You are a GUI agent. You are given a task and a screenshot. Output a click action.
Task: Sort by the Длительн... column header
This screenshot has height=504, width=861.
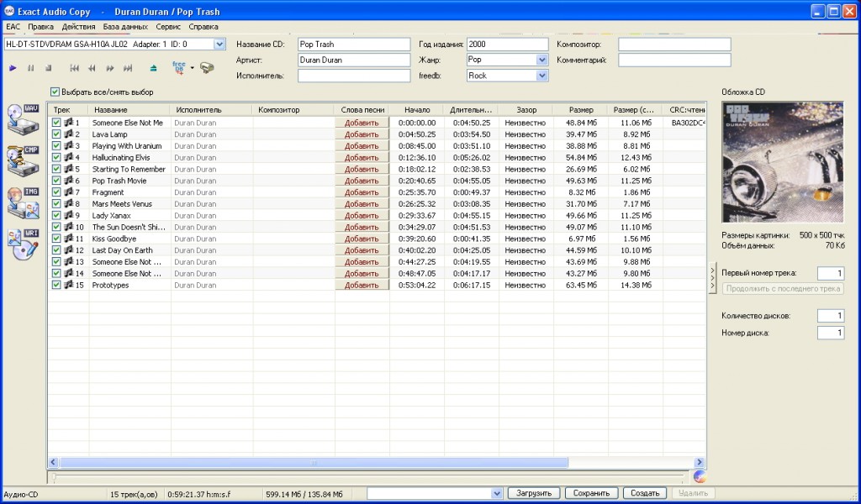coord(471,110)
